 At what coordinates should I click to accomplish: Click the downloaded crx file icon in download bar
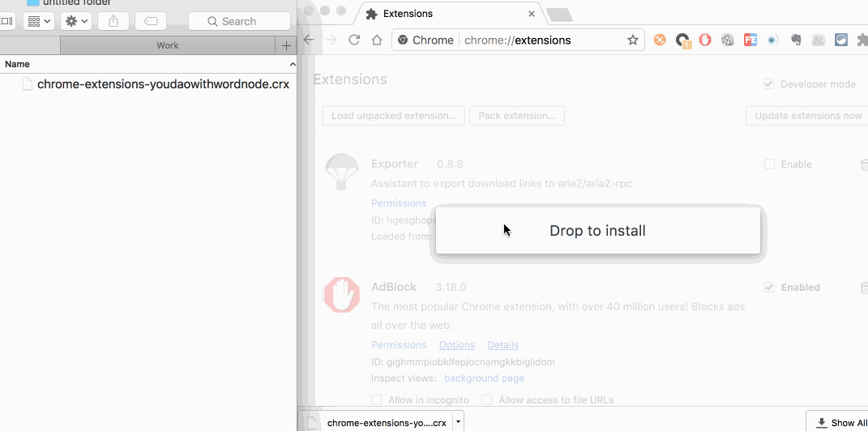312,423
